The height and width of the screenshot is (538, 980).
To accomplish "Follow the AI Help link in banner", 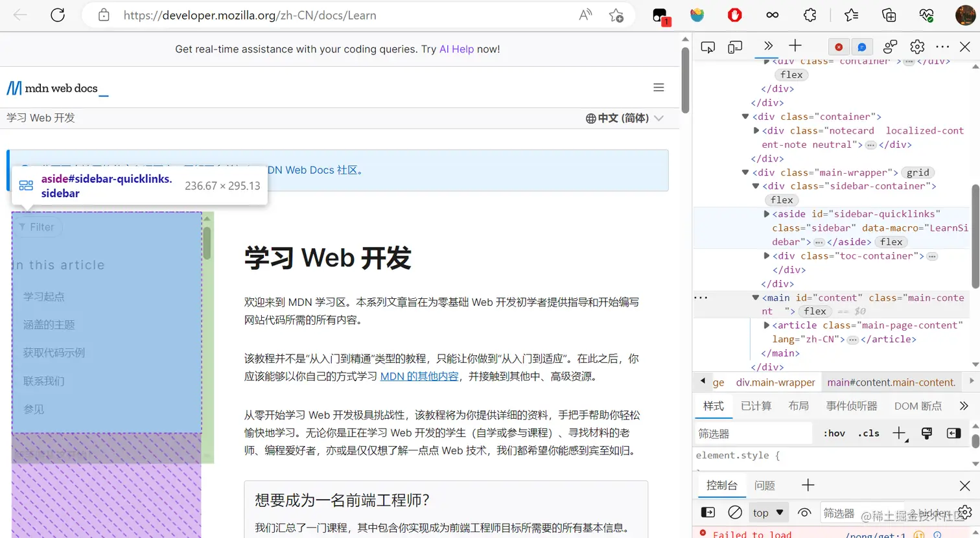I will coord(456,49).
